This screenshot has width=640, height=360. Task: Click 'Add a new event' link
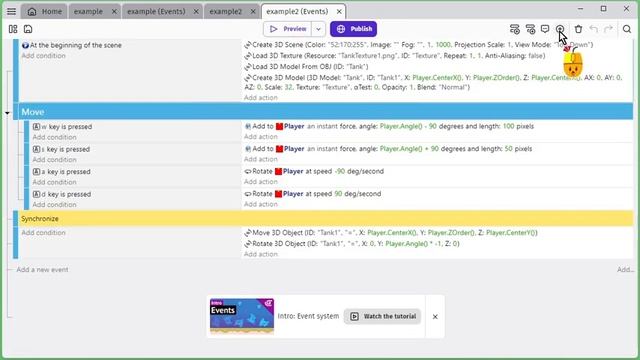click(x=42, y=269)
